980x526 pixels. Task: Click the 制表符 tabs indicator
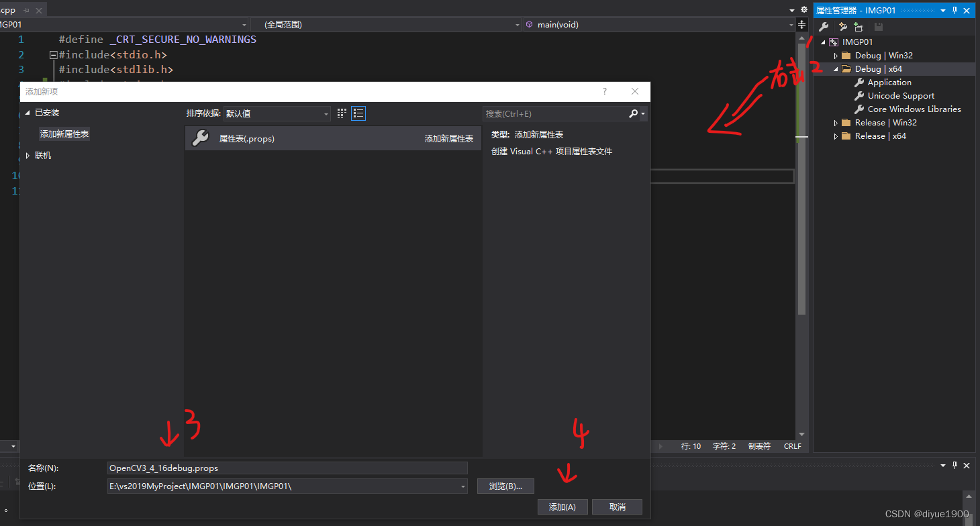pos(759,446)
